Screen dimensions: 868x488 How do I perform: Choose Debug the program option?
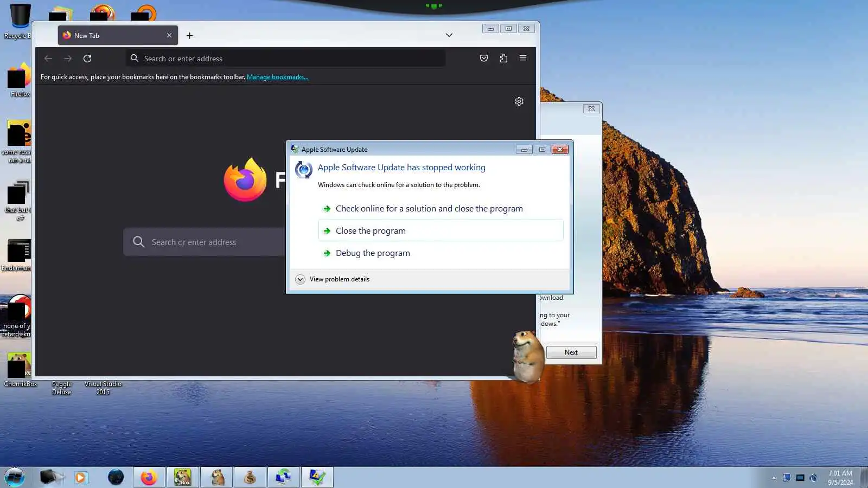[x=441, y=253]
